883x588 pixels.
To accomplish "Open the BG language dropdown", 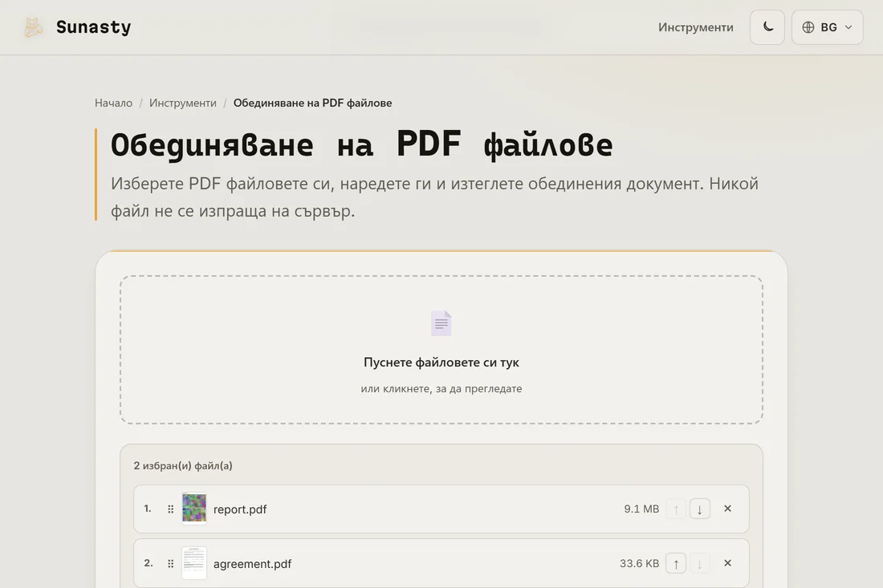I will (827, 27).
